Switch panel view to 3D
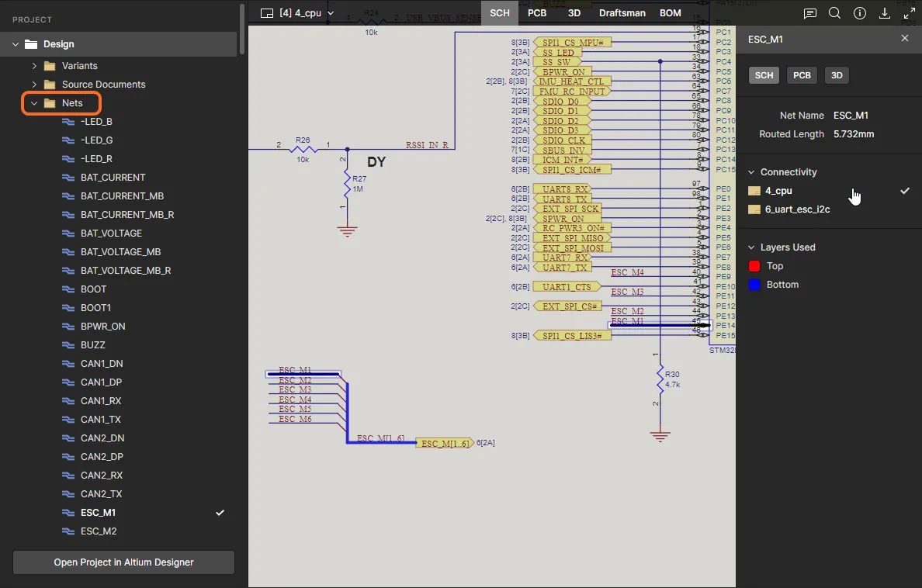922x588 pixels. pos(837,75)
